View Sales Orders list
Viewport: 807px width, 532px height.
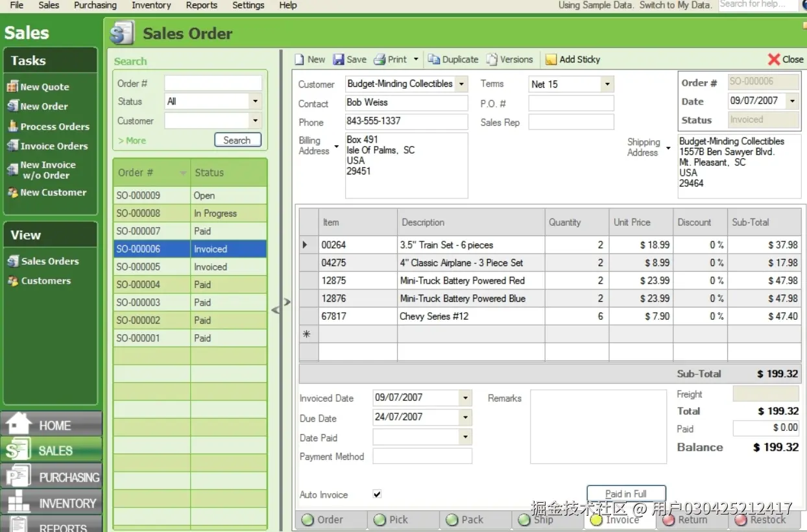point(43,261)
